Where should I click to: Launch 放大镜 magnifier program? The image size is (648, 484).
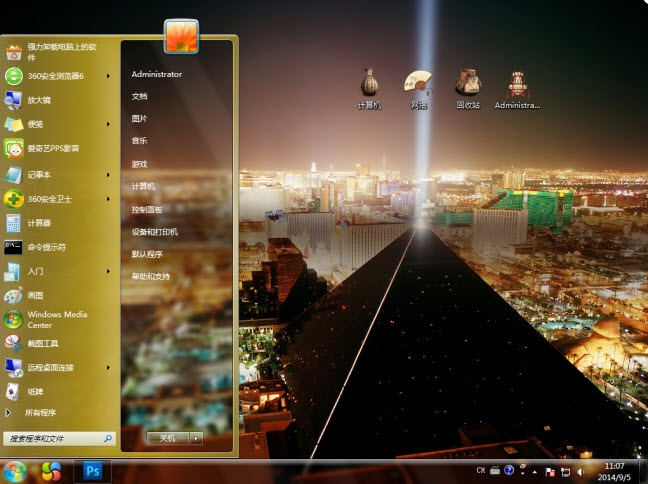point(40,100)
